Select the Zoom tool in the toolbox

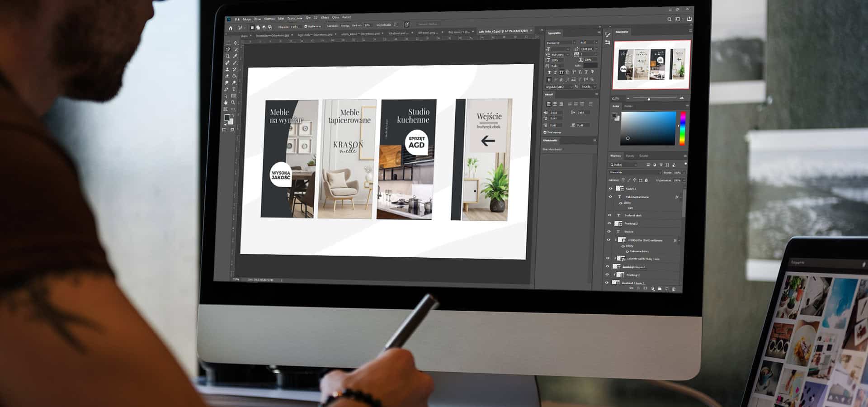pyautogui.click(x=233, y=102)
